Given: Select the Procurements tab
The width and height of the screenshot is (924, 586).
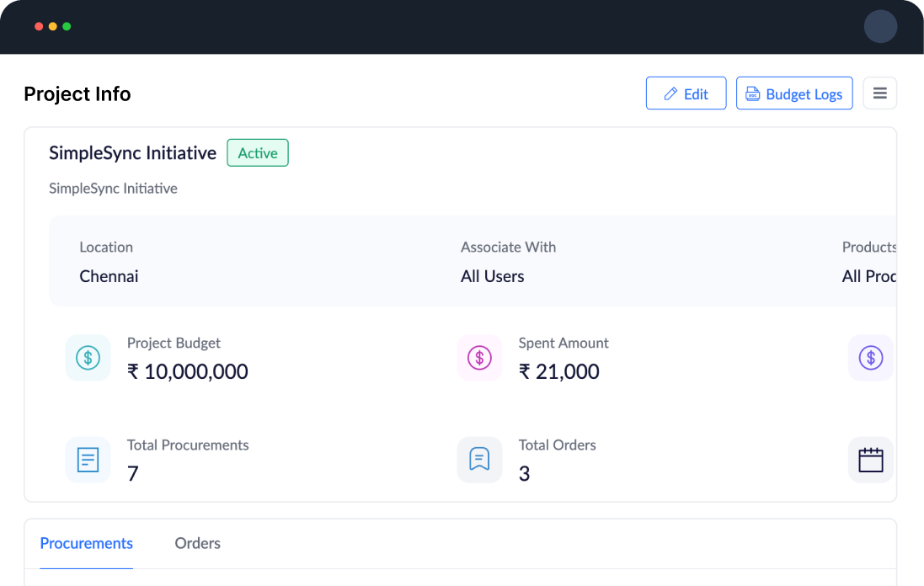Looking at the screenshot, I should [86, 543].
